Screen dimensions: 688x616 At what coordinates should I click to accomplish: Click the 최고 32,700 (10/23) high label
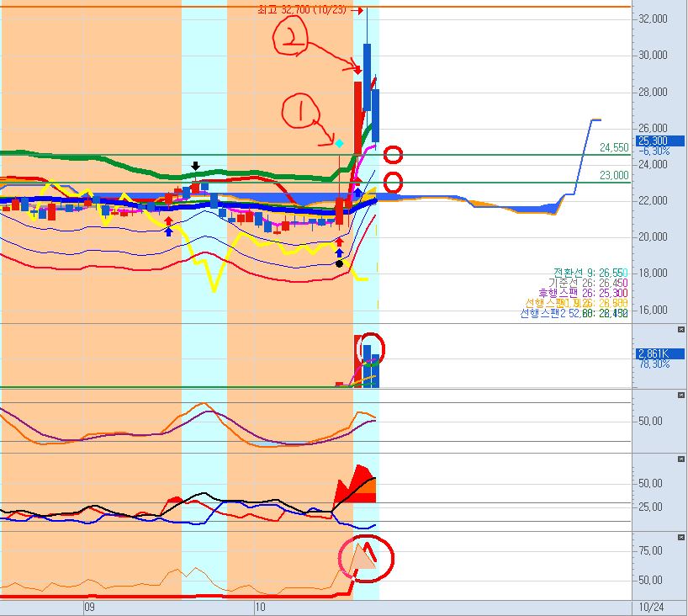tap(302, 9)
